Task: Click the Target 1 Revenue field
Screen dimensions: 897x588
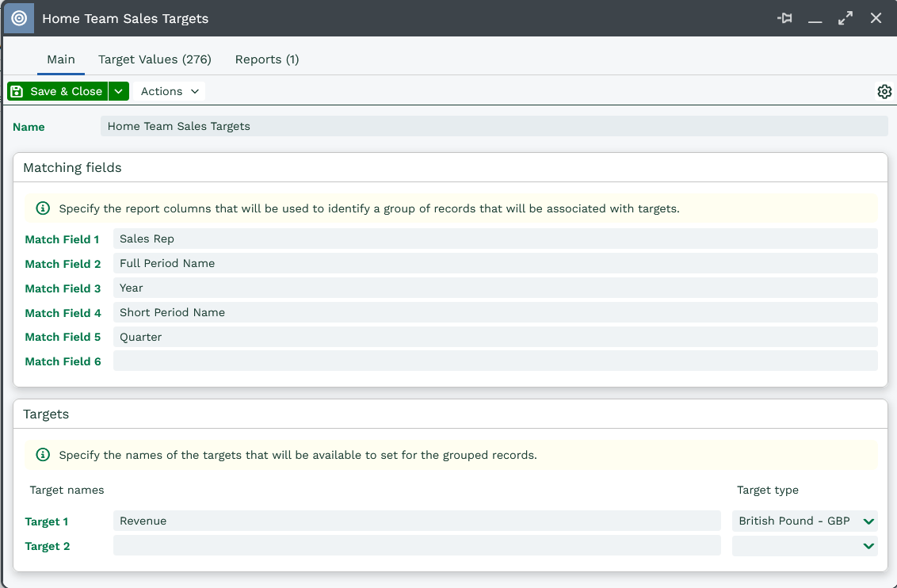Action: [x=417, y=521]
